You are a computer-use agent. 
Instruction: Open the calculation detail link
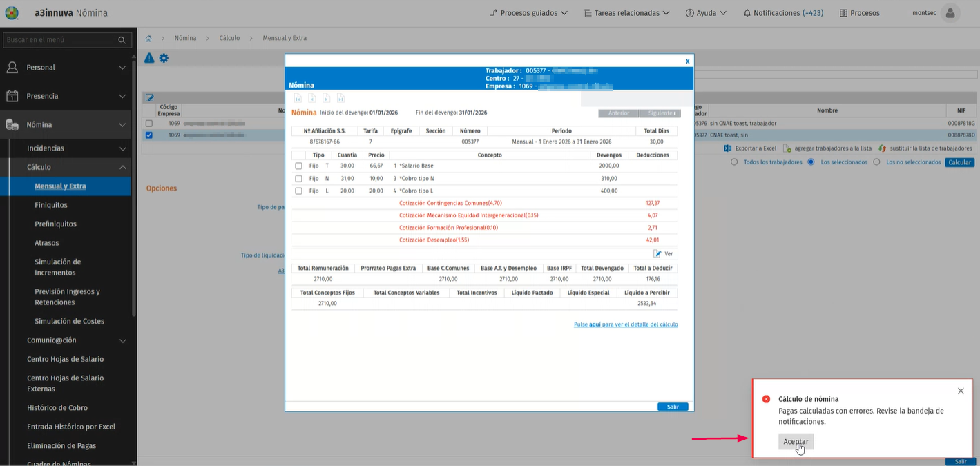(626, 324)
